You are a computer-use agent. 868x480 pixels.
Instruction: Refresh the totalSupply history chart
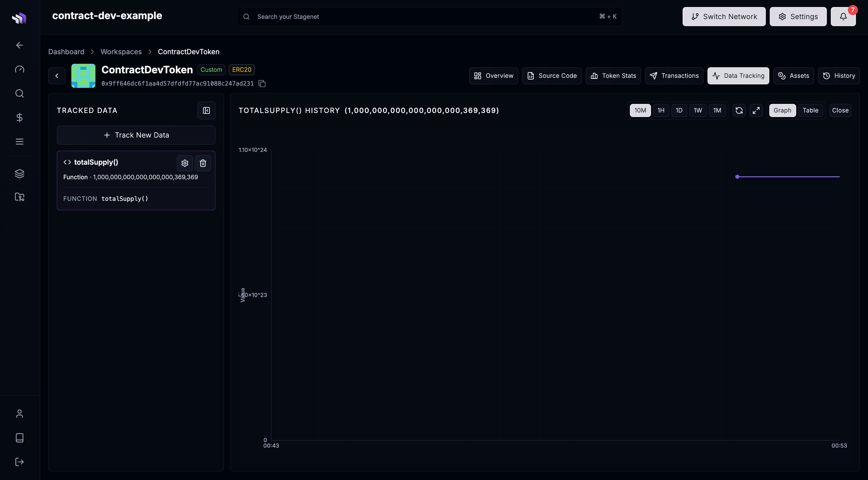tap(739, 110)
